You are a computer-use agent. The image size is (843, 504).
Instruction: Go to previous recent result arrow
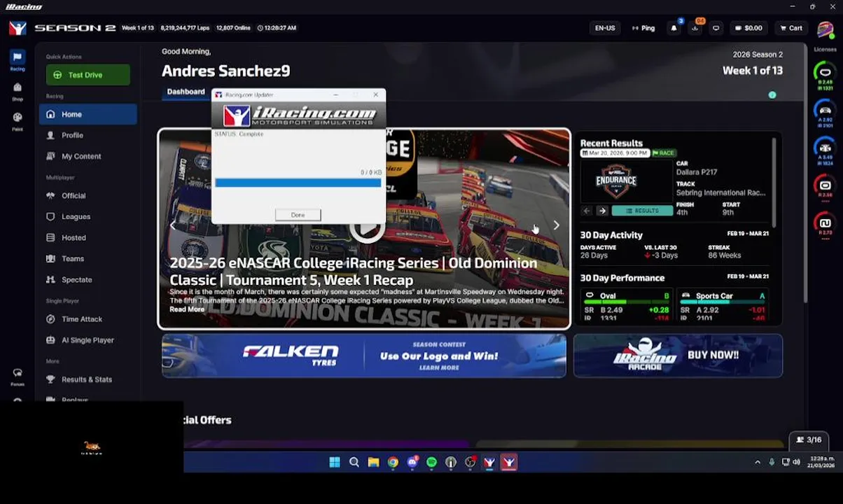point(587,211)
